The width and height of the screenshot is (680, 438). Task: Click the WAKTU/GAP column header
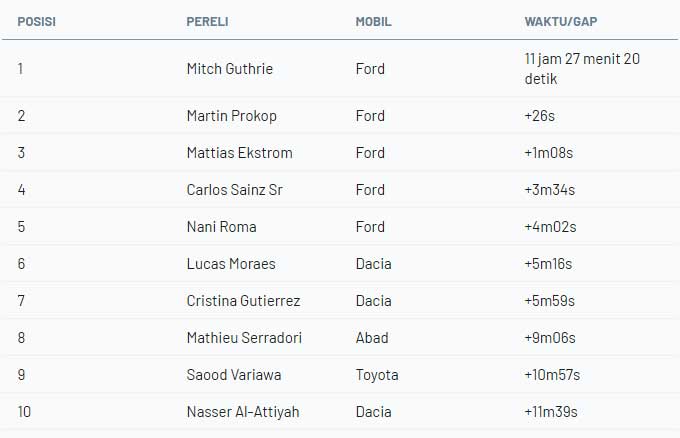[561, 21]
